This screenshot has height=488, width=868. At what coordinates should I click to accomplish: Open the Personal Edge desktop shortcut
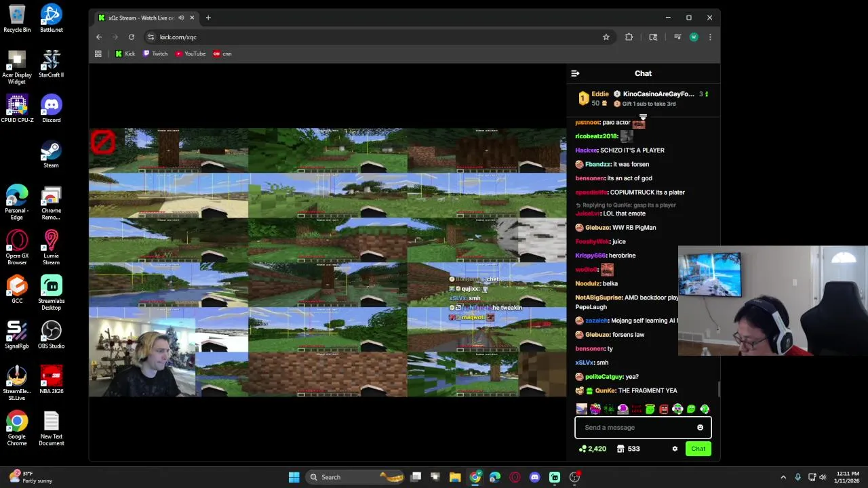[17, 202]
